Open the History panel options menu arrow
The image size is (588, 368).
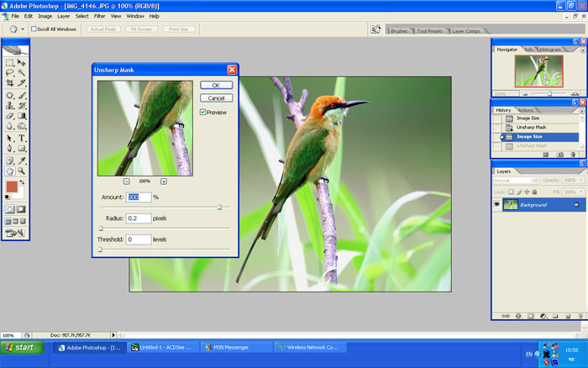pos(582,111)
